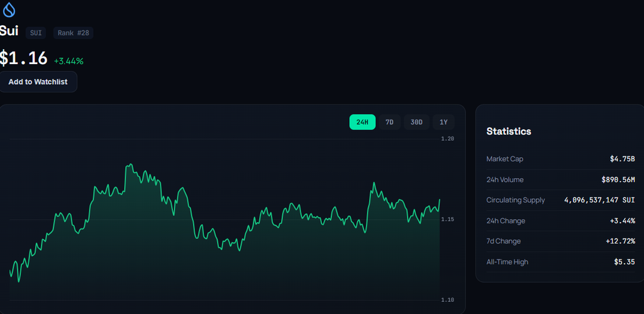Switch chart to 30D range
644x314 pixels.
[416, 122]
